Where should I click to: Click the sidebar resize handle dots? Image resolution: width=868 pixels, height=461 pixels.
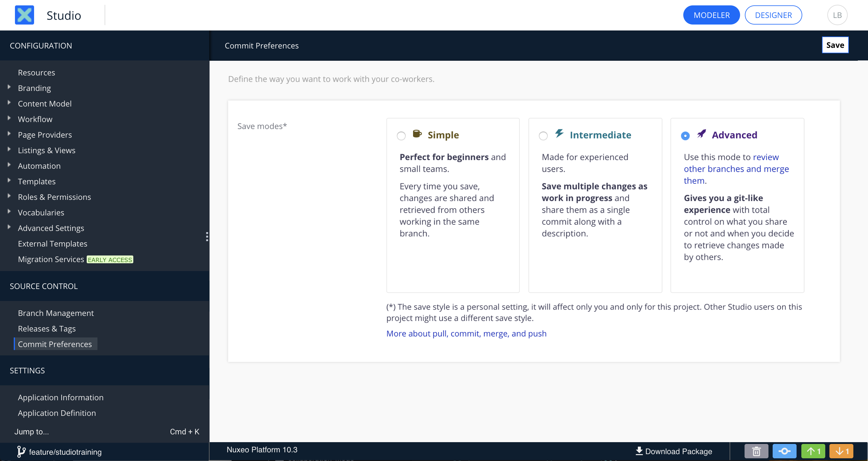tap(207, 237)
